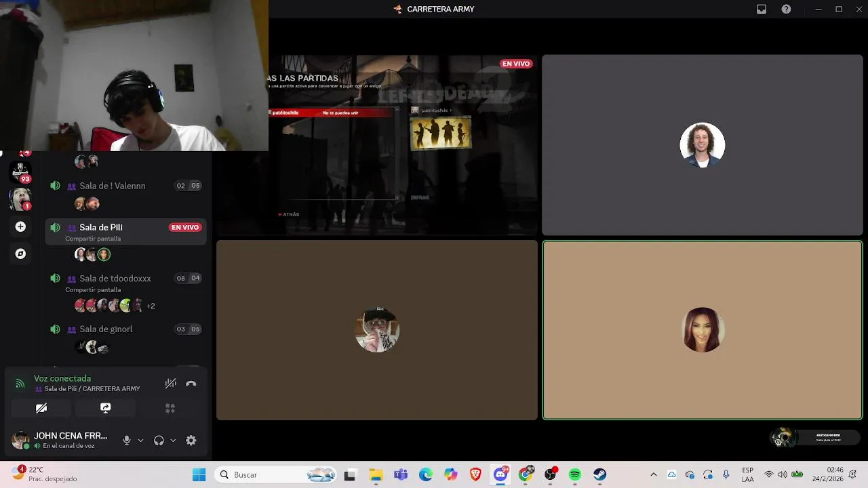The width and height of the screenshot is (868, 488).
Task: Open Spotify from taskbar
Action: pos(575,474)
